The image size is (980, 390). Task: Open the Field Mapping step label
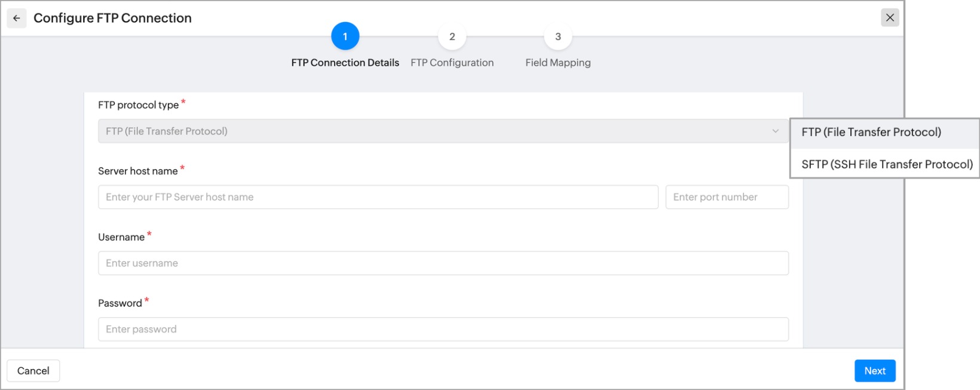[x=558, y=63]
